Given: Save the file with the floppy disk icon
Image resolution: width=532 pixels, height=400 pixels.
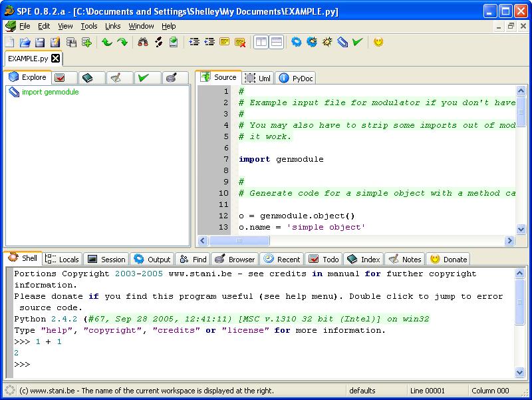Looking at the screenshot, I should [40, 42].
